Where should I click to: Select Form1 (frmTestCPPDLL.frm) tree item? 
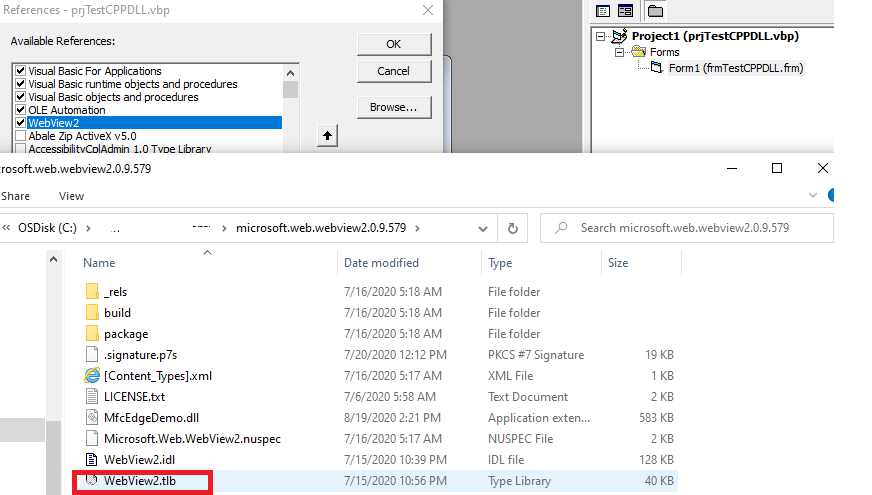tap(736, 68)
